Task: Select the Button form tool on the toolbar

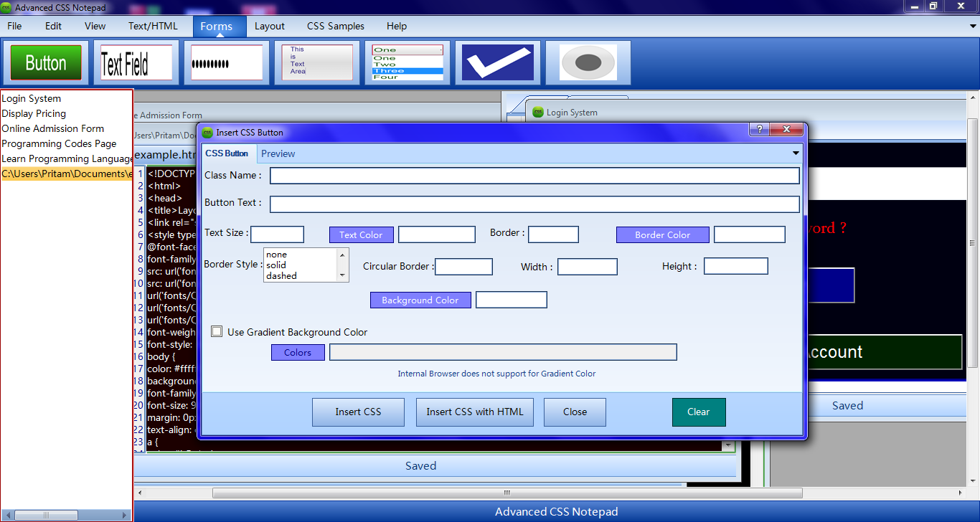Action: pyautogui.click(x=45, y=62)
